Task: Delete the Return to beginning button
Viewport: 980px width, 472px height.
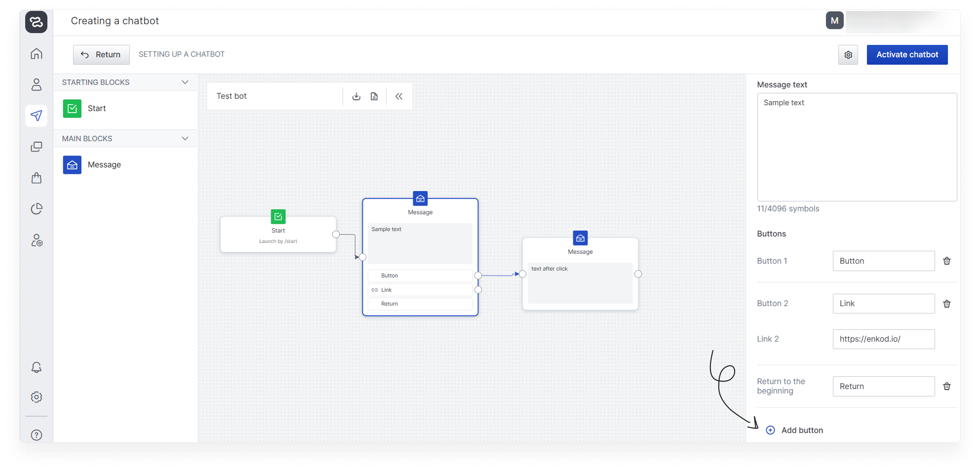Action: (946, 387)
